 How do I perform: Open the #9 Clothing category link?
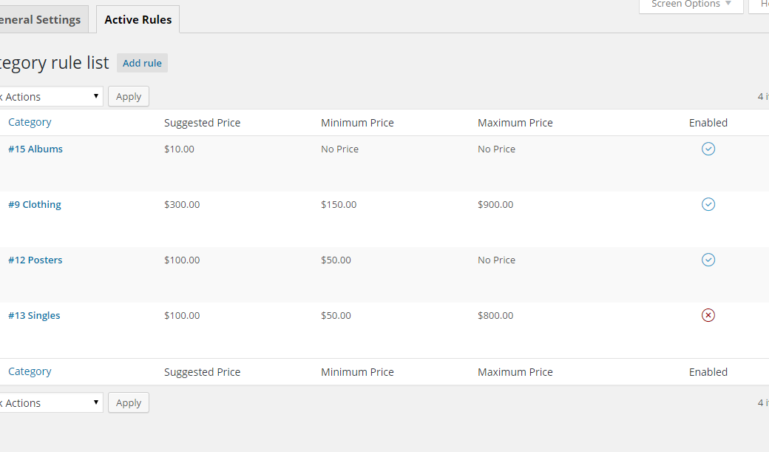(35, 205)
